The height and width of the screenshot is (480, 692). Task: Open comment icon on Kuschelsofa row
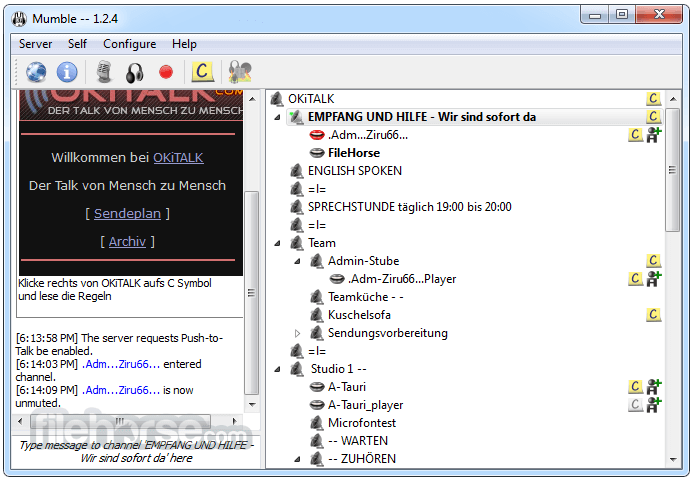pos(654,315)
